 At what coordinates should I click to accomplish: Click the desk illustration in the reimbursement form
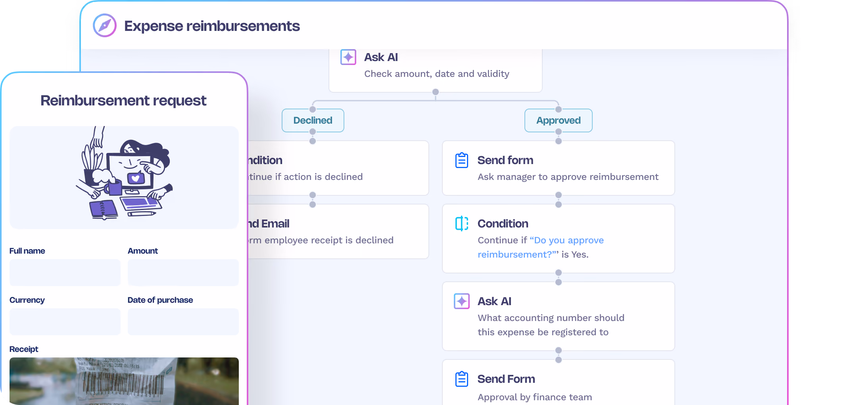124,173
